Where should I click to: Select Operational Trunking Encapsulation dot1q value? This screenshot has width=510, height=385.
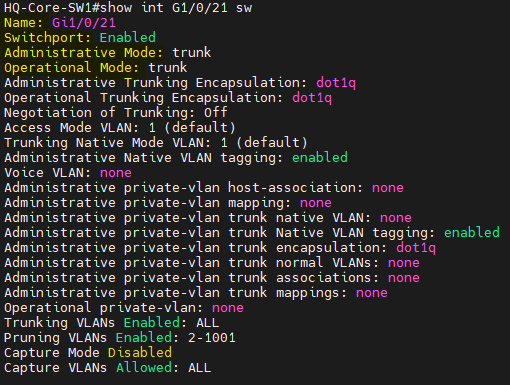click(312, 98)
